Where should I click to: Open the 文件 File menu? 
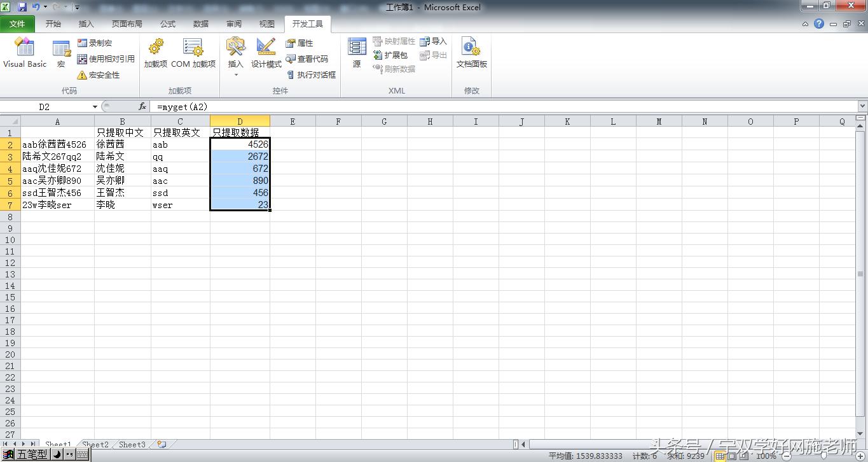pyautogui.click(x=17, y=24)
